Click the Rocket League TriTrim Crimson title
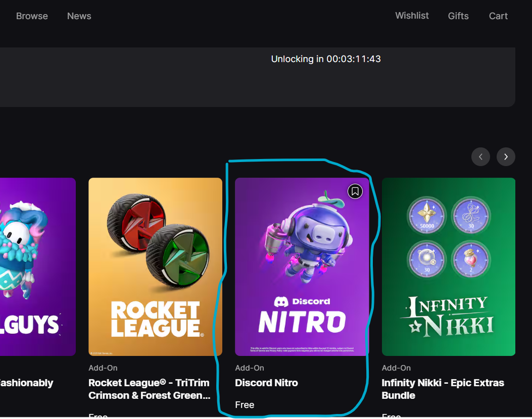Viewport: 532px width, 419px height. (x=149, y=389)
